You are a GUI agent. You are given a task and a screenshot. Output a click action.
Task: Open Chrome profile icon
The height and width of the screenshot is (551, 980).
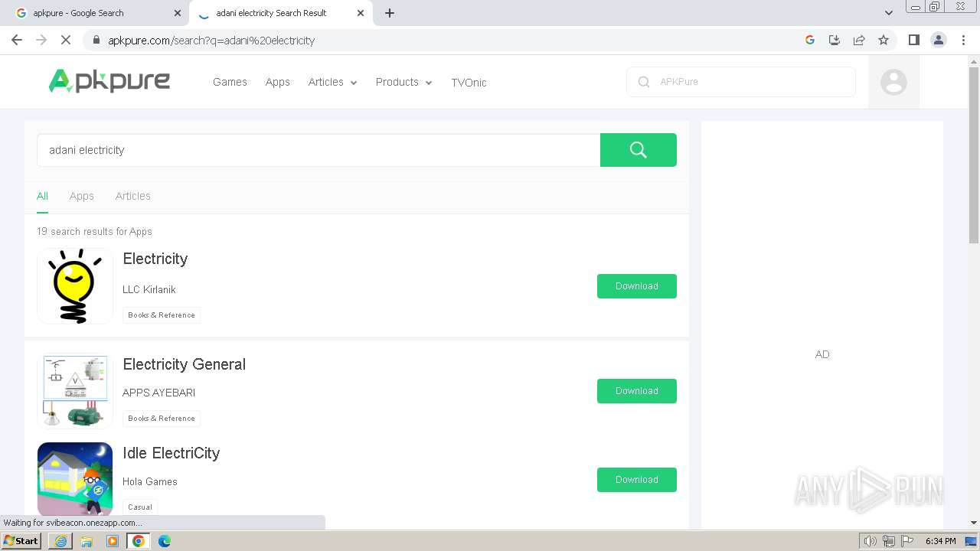[939, 40]
